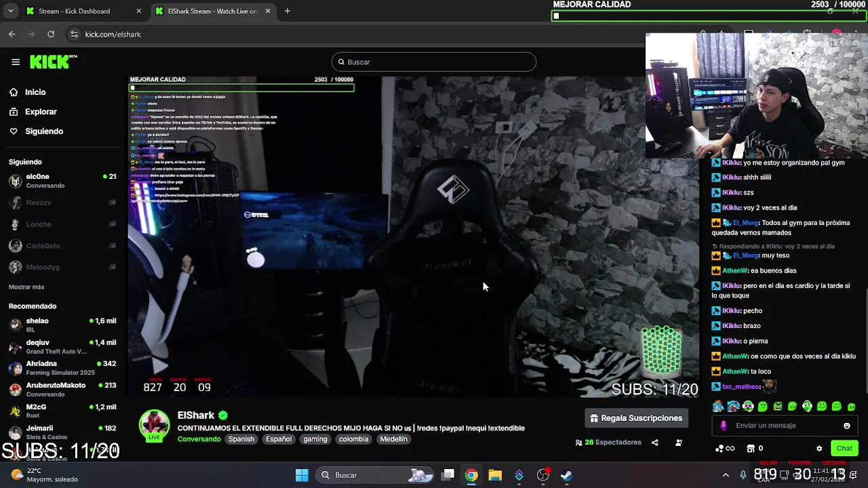This screenshot has width=868, height=488.
Task: Close the Stream - Kick Dashboard tab
Action: (x=139, y=11)
